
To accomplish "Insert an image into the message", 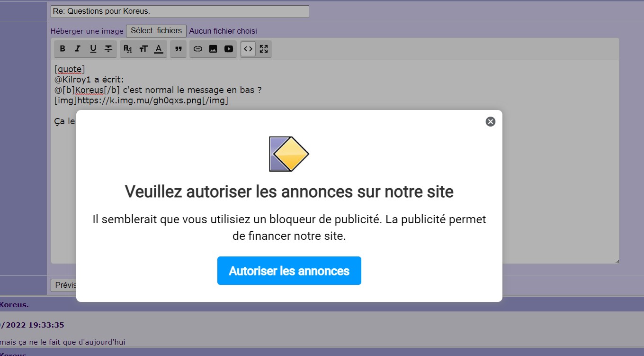I will click(x=213, y=49).
